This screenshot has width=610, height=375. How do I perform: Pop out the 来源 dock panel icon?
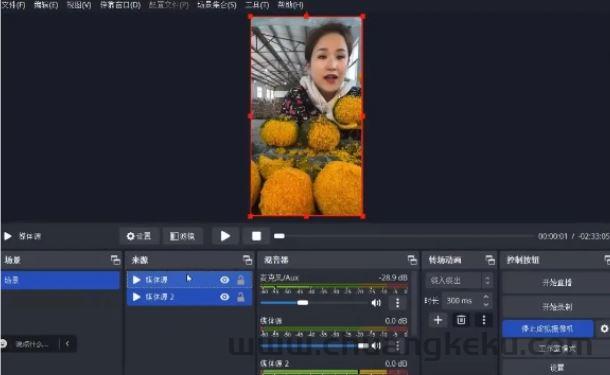coord(247,260)
